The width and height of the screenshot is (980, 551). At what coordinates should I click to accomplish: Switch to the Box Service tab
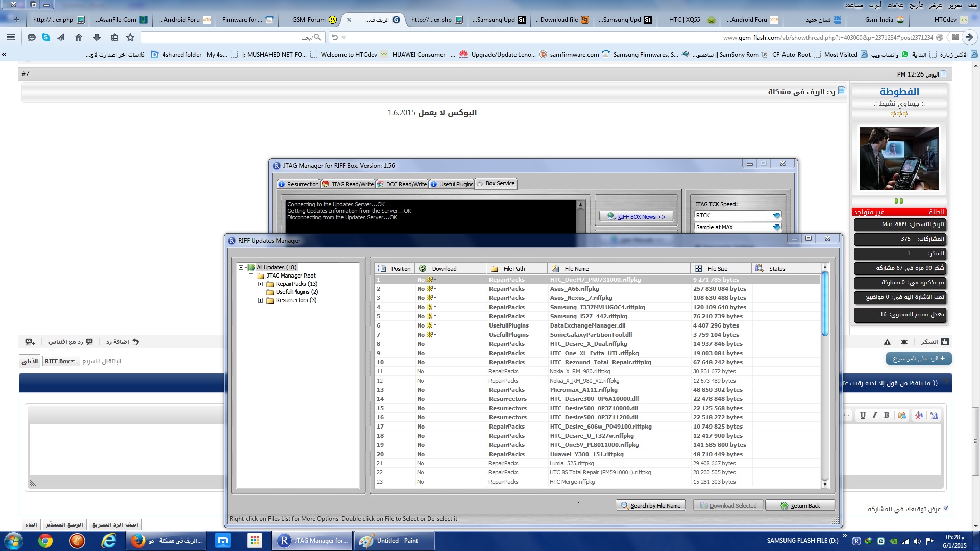(x=496, y=183)
